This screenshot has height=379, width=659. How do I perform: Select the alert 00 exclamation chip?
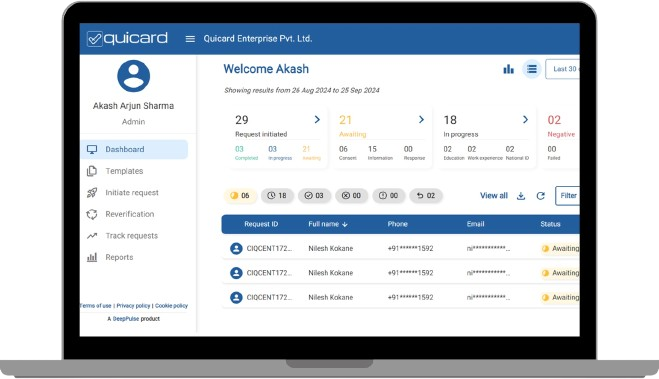pos(388,195)
